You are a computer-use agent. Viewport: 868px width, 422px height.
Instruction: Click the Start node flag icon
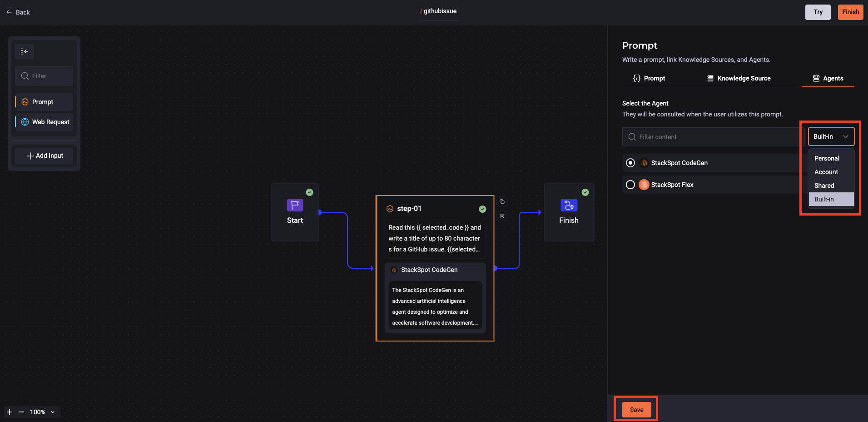coord(295,205)
